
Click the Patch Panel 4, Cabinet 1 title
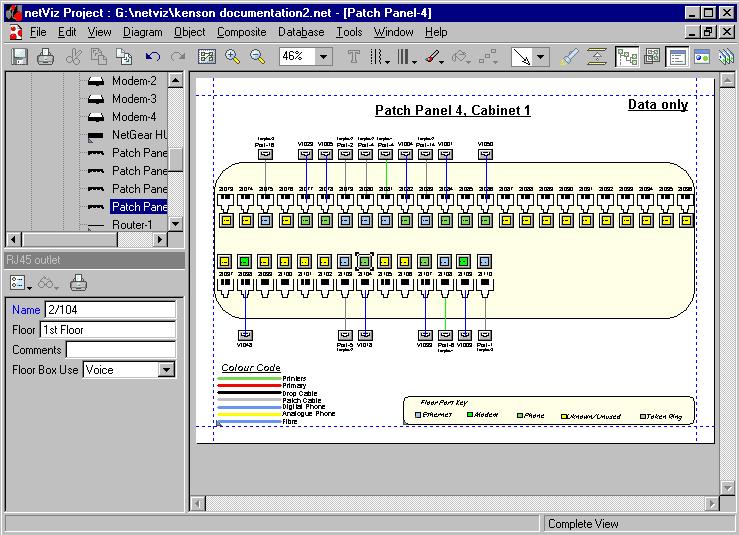[x=452, y=110]
